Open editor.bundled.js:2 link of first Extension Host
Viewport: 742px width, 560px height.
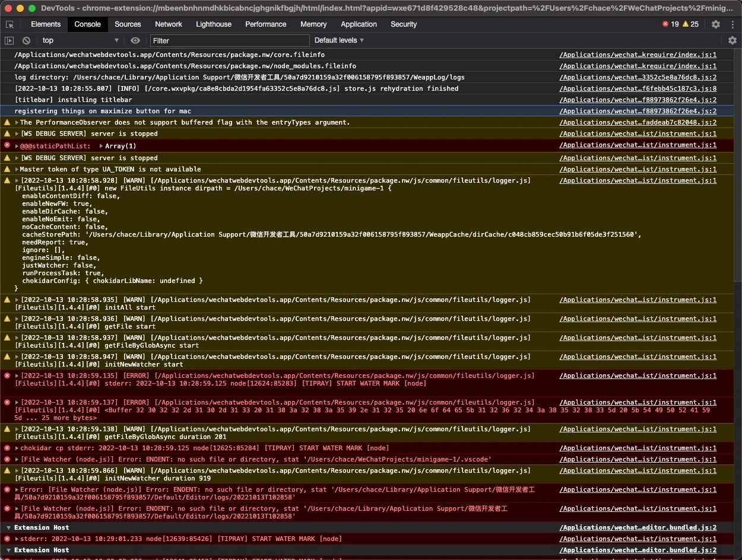638,528
